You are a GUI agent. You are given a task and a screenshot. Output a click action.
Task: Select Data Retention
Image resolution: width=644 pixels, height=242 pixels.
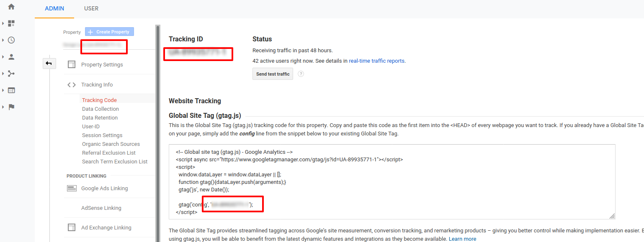pyautogui.click(x=100, y=118)
